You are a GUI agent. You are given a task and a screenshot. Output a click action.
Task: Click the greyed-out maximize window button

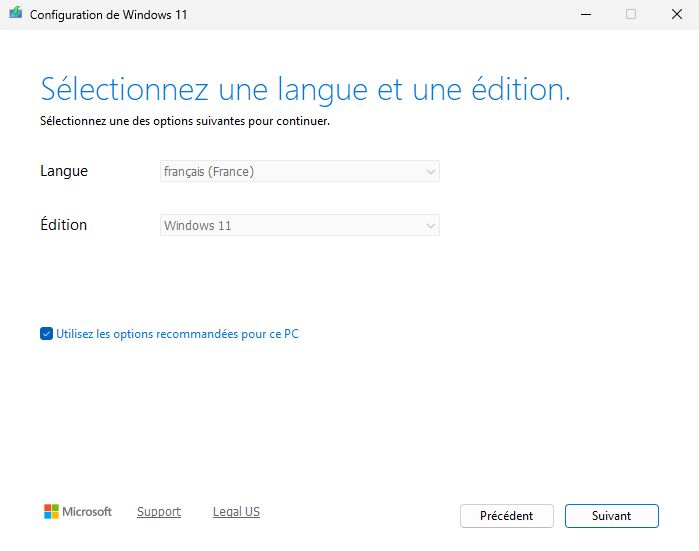coord(631,15)
